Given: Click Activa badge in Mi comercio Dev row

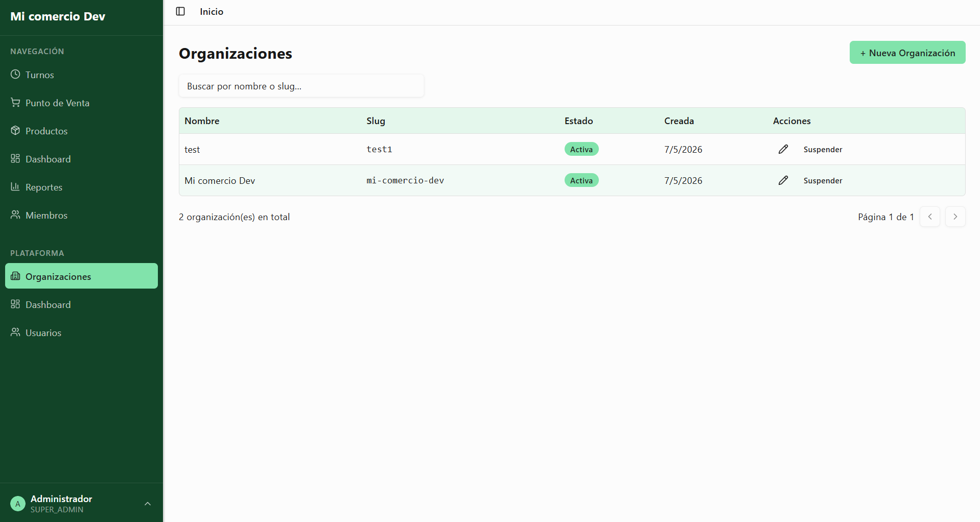Looking at the screenshot, I should click(x=581, y=180).
